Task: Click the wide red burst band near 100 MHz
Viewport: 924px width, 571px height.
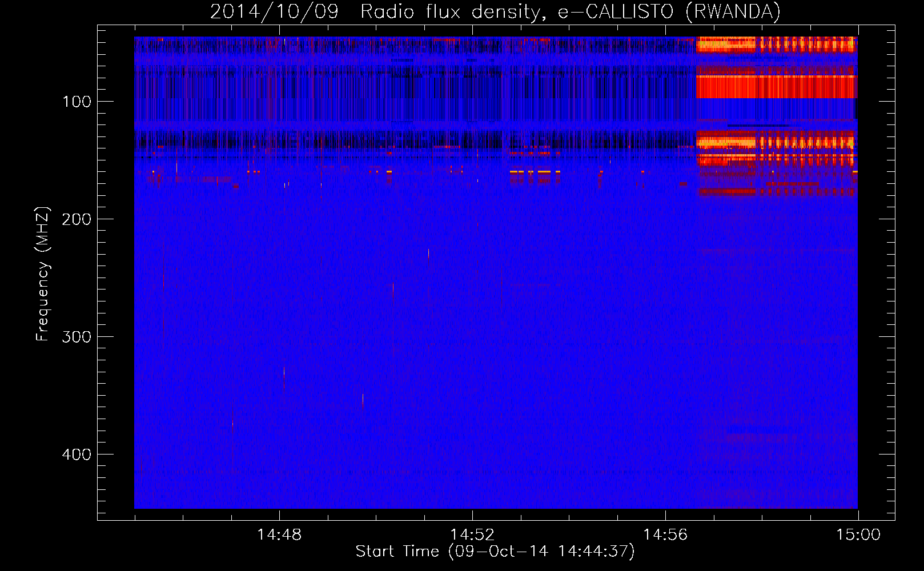Action: (777, 87)
